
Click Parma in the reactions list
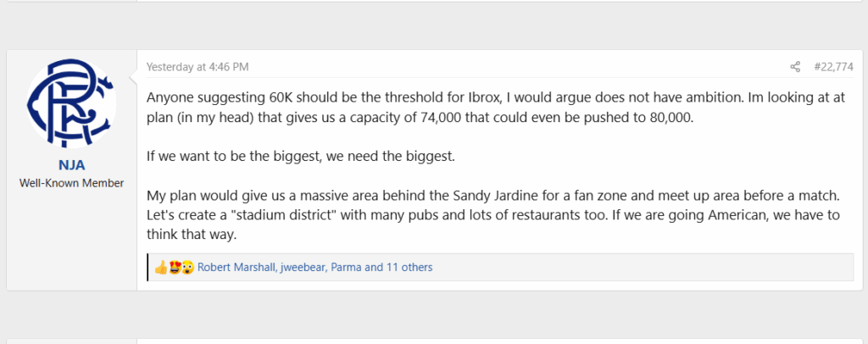[347, 268]
